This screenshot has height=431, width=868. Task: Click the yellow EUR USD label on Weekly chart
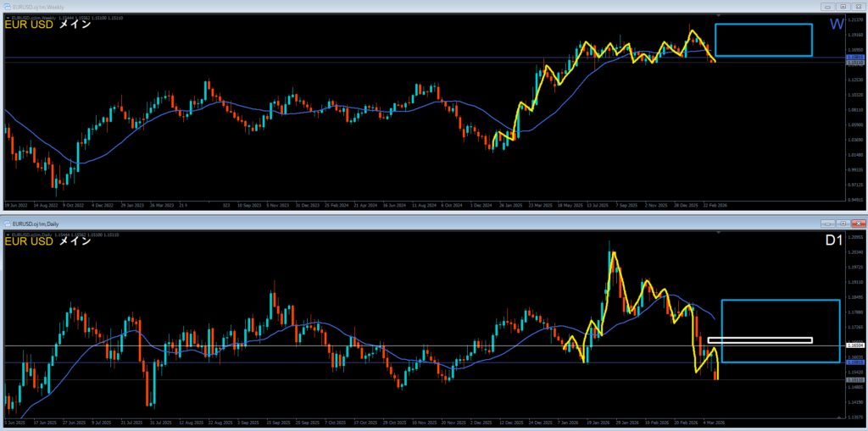30,25
